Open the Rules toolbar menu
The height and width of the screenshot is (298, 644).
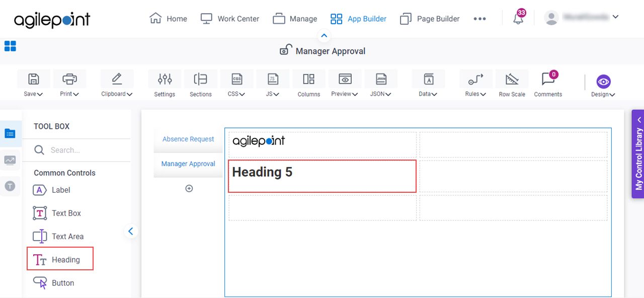475,84
